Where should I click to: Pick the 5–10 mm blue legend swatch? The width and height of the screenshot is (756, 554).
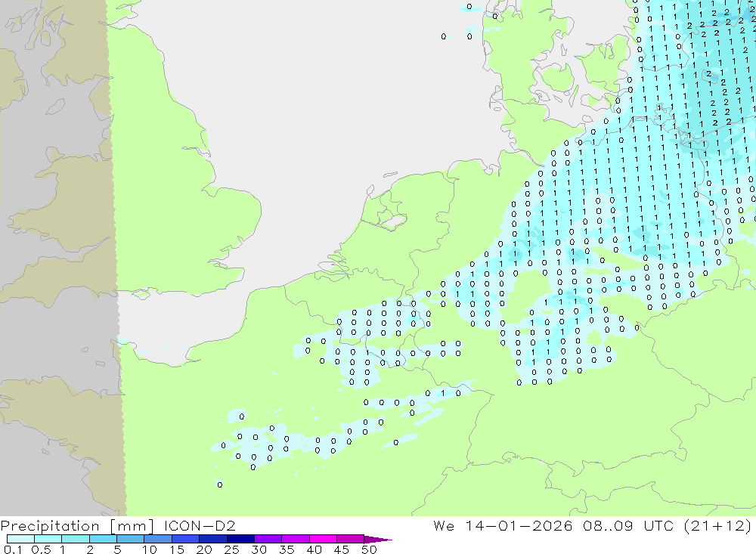(x=131, y=539)
